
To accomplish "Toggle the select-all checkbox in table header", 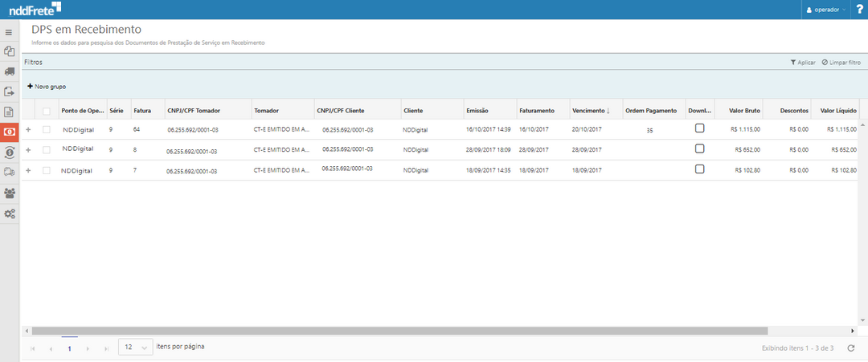I will (47, 111).
